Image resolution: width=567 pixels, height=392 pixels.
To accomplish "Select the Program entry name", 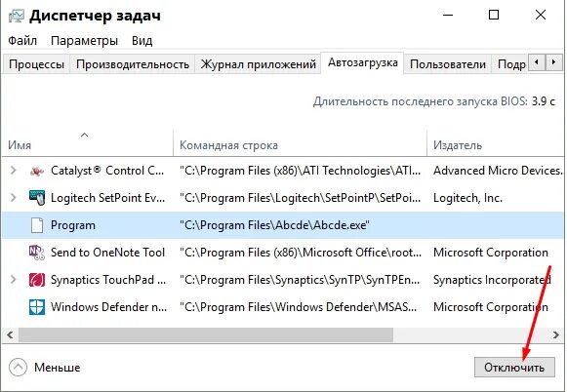I will [x=73, y=225].
